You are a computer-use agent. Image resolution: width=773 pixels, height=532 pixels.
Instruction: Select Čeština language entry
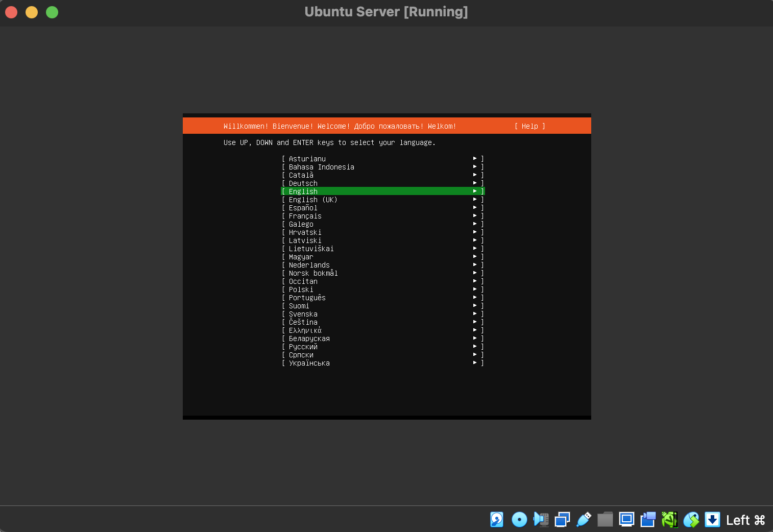tap(383, 322)
